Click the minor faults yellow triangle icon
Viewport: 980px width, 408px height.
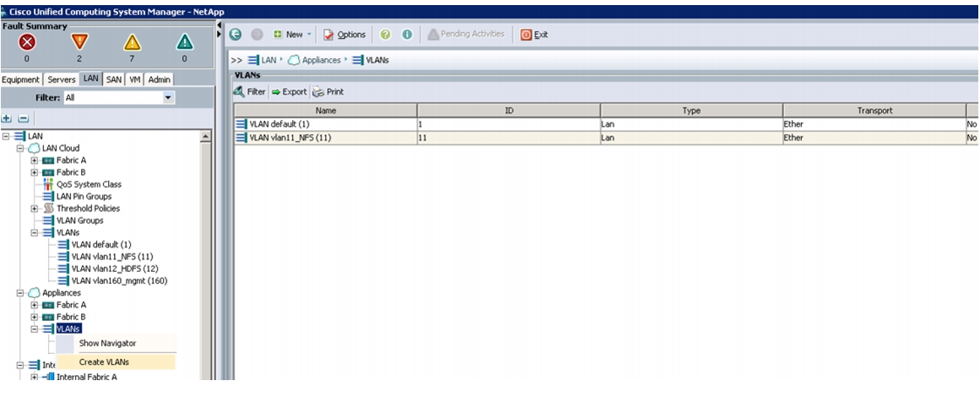click(132, 42)
